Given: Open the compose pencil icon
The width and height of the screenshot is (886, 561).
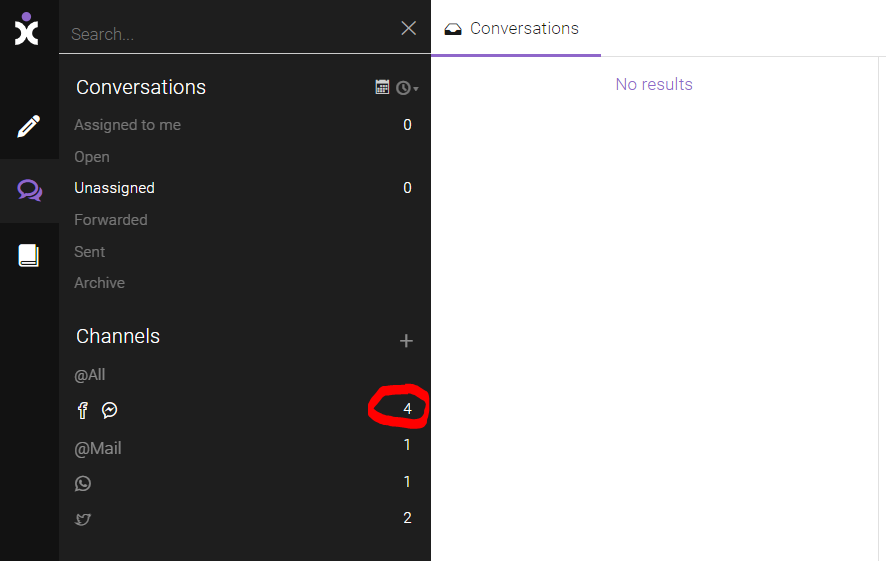Looking at the screenshot, I should coord(29,126).
